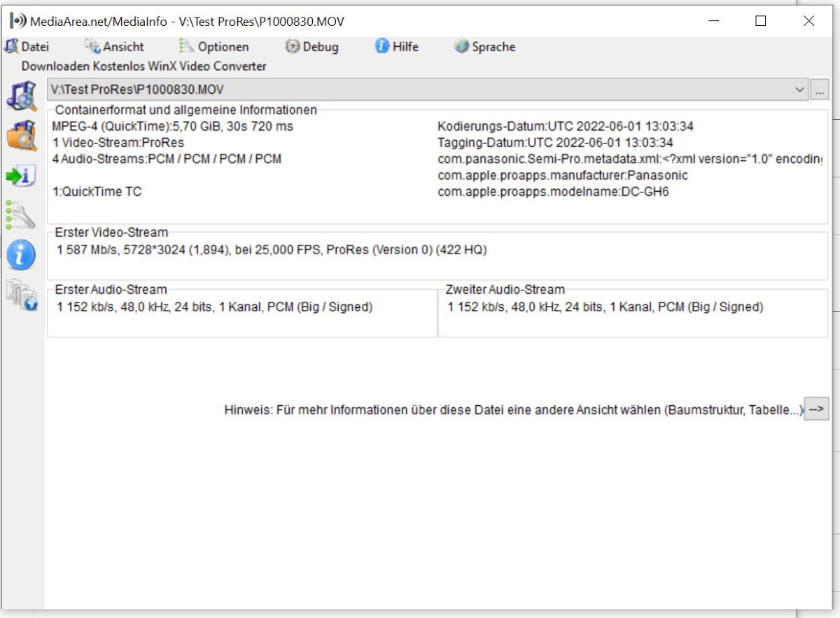The image size is (840, 618).
Task: Click the browse '...' button beside path
Action: pyautogui.click(x=819, y=90)
